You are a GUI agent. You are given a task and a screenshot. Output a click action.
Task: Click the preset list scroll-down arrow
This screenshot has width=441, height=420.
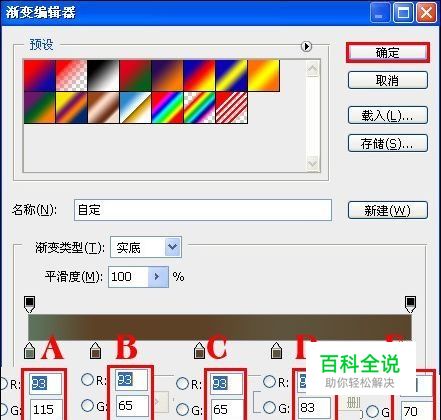click(313, 163)
